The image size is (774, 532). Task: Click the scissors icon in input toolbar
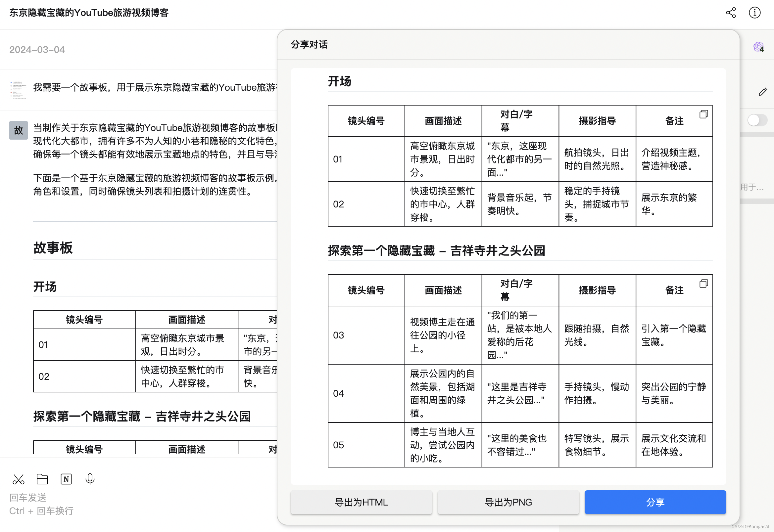point(18,479)
